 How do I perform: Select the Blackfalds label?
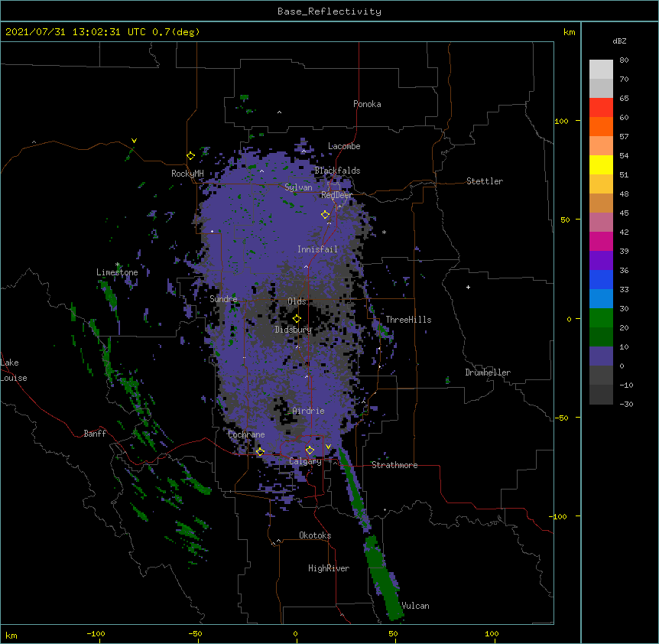(337, 171)
